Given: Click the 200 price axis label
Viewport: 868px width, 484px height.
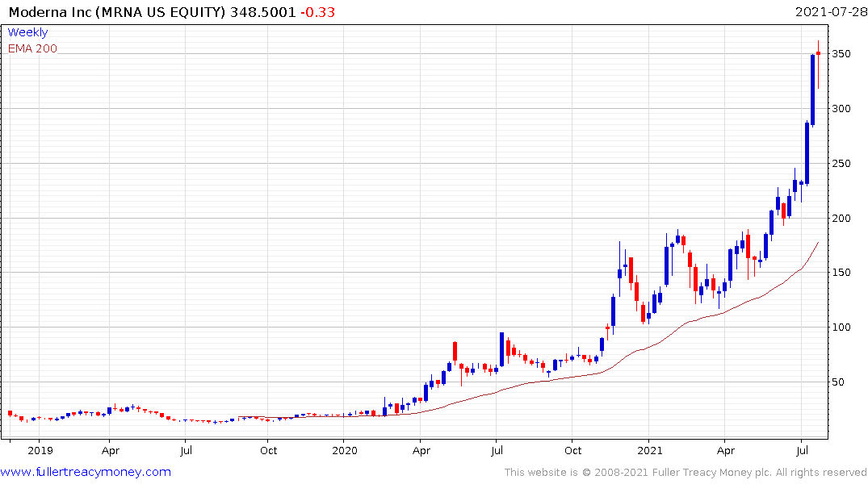Looking at the screenshot, I should click(841, 218).
